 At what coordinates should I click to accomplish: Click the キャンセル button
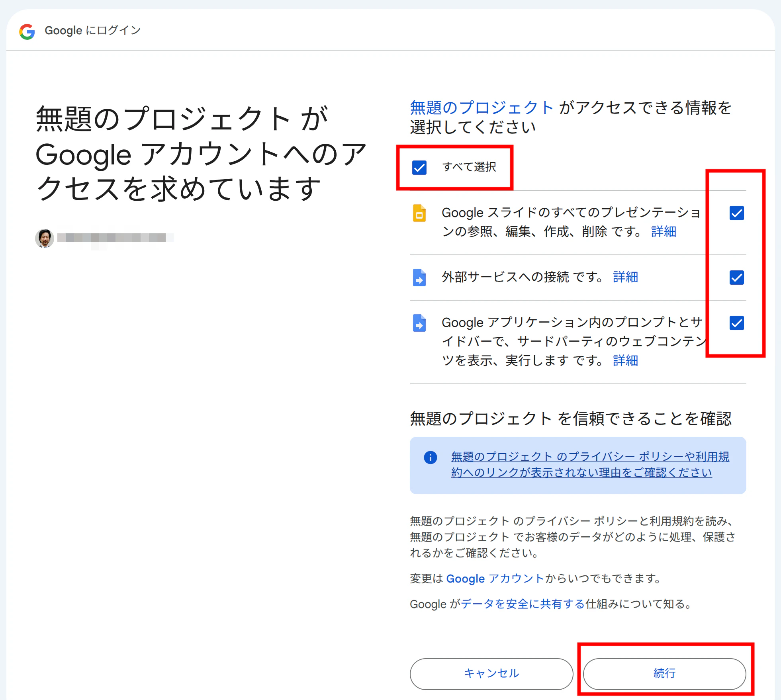point(491,674)
